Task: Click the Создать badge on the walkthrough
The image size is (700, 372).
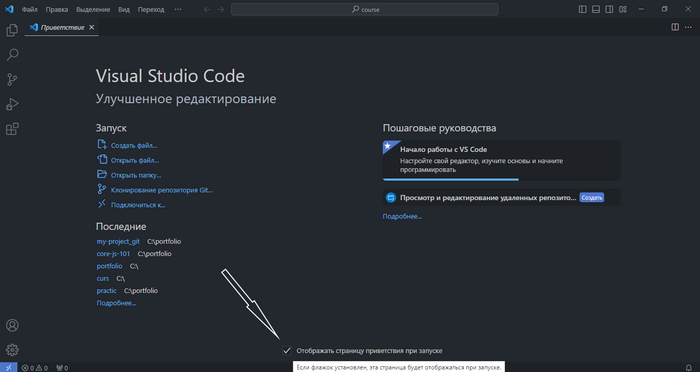Action: coord(592,197)
